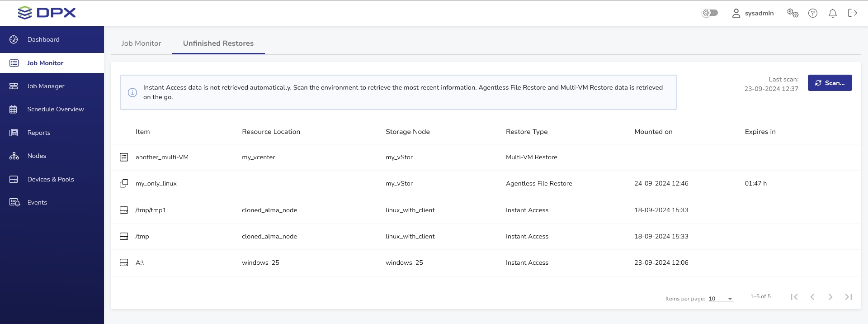Go to the next page arrow

coord(830,297)
